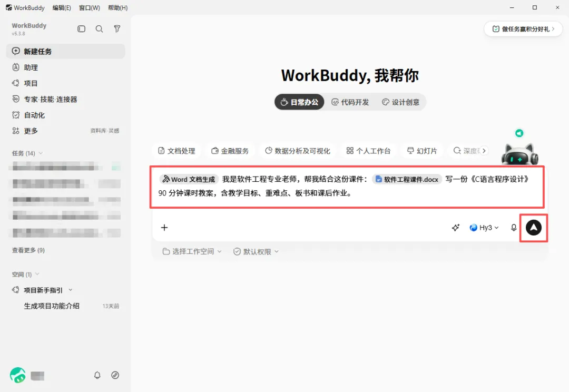Screen dimensions: 569x392
Task: Open the 更多 menu entry
Action: tap(25, 131)
